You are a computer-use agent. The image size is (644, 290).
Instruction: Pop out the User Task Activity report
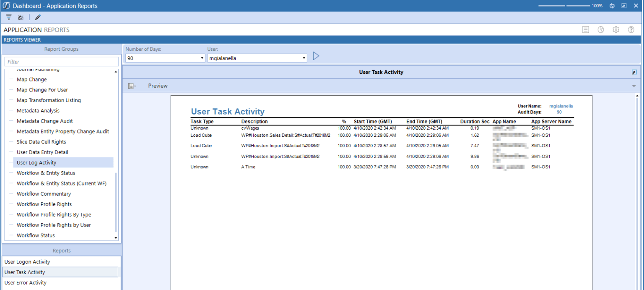click(x=634, y=72)
